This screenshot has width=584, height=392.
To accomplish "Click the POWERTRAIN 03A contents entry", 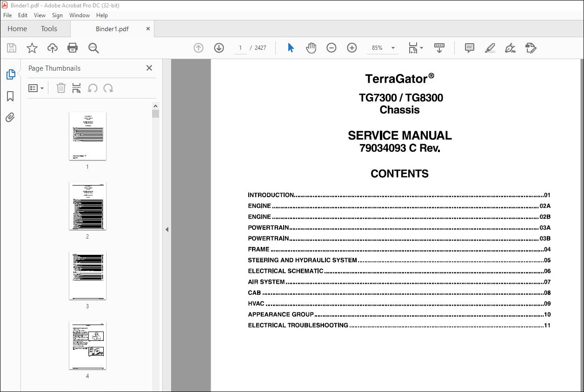I will coord(399,228).
